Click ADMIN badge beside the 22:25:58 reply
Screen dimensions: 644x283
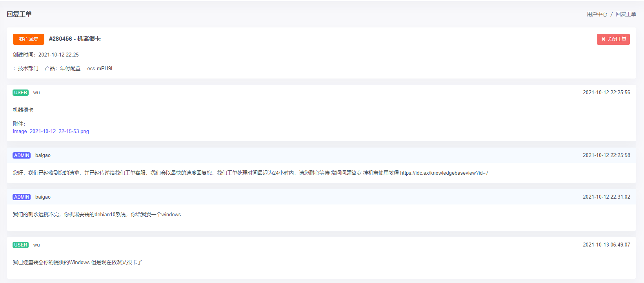pyautogui.click(x=22, y=155)
